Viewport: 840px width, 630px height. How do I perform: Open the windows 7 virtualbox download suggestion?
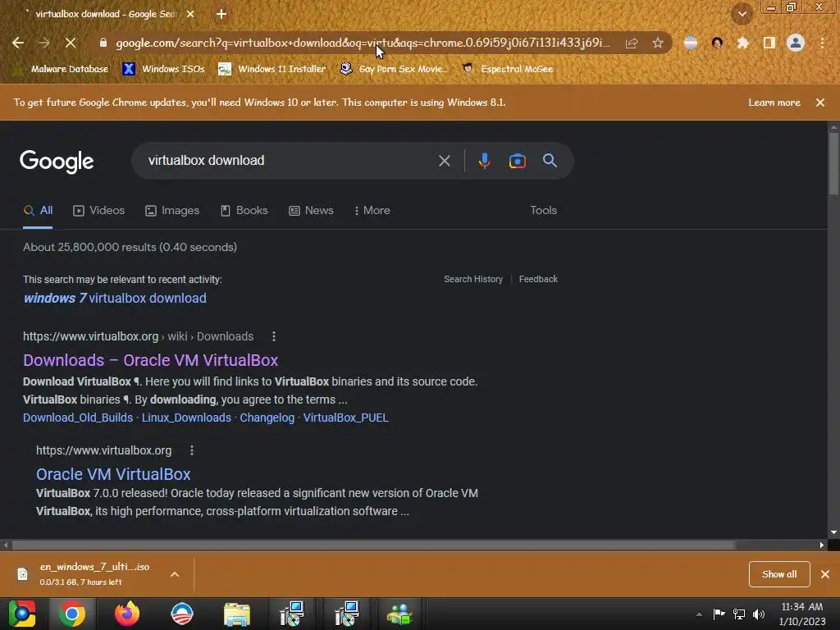tap(115, 299)
